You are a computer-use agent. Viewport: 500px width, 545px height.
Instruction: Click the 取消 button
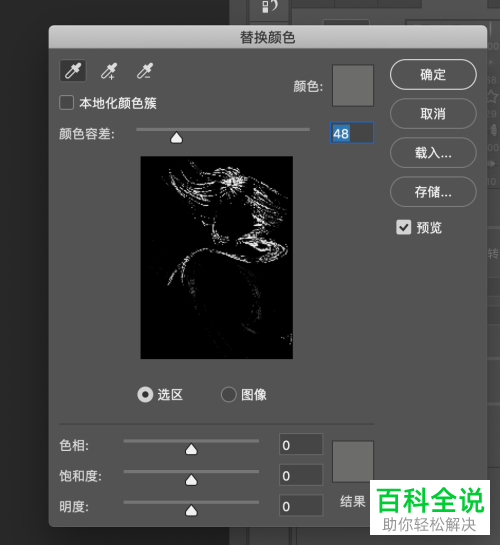pyautogui.click(x=433, y=114)
